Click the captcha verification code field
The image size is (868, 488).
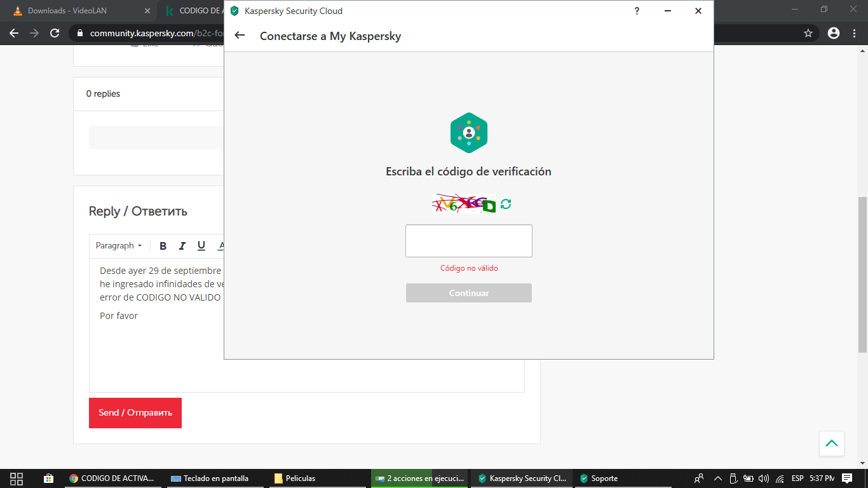click(469, 241)
